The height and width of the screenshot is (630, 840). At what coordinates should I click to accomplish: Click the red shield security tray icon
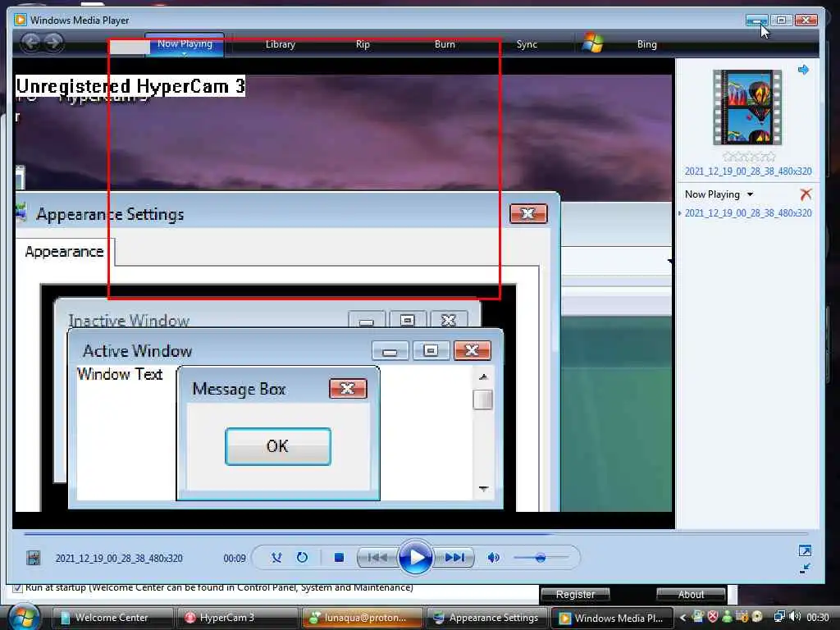713,617
